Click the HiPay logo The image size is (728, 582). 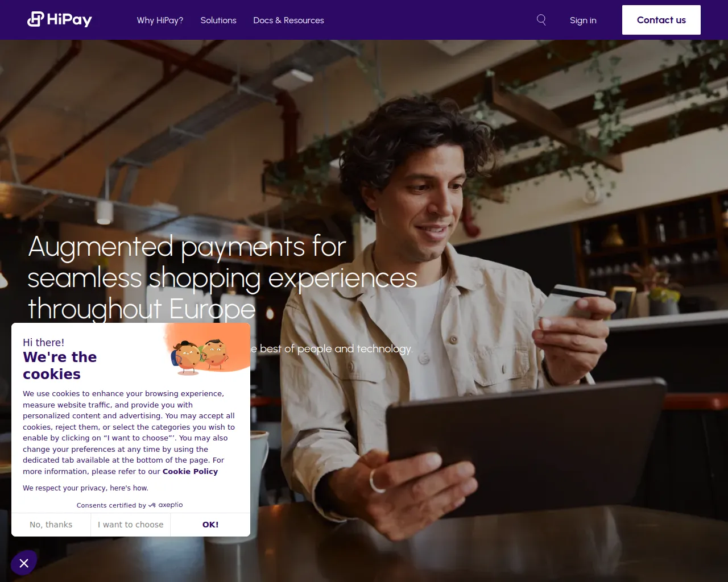60,20
